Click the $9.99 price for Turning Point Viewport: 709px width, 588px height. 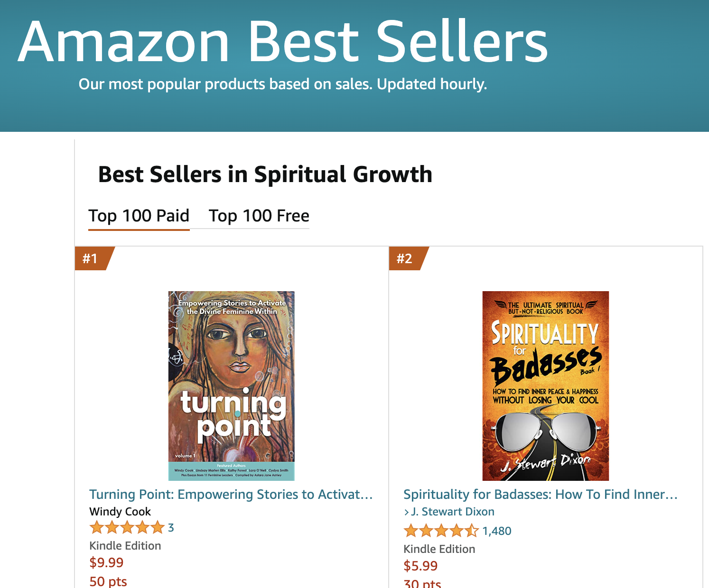106,562
